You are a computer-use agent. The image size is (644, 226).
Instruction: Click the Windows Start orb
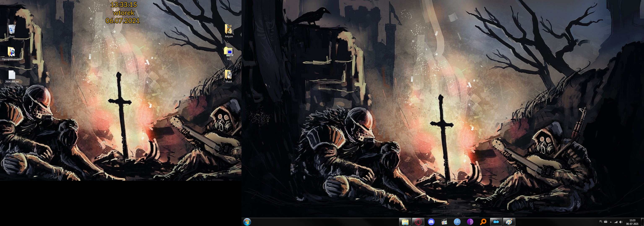pyautogui.click(x=247, y=222)
